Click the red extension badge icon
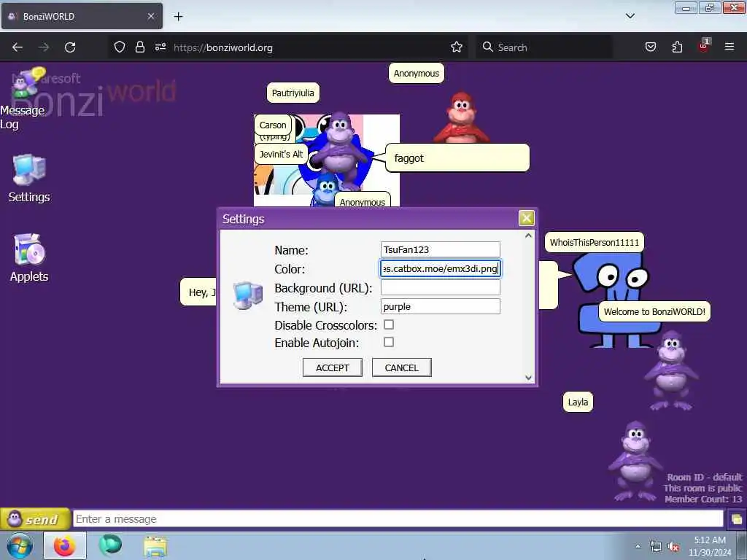The image size is (747, 560). [704, 46]
